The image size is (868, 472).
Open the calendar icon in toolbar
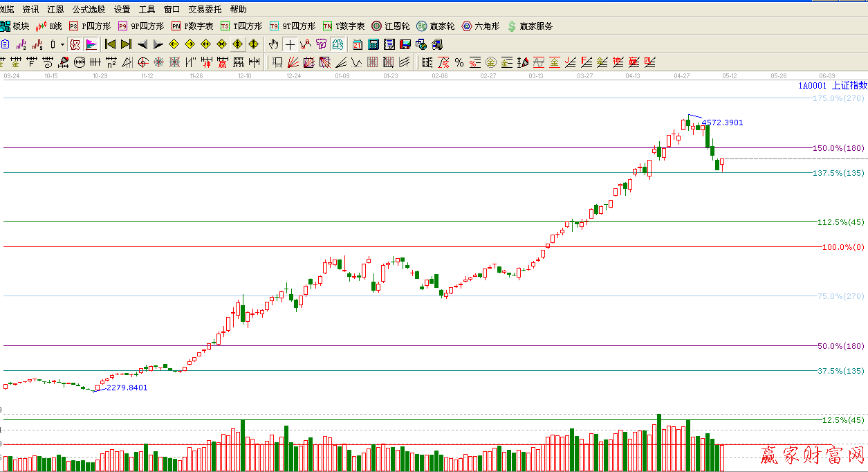[x=358, y=44]
